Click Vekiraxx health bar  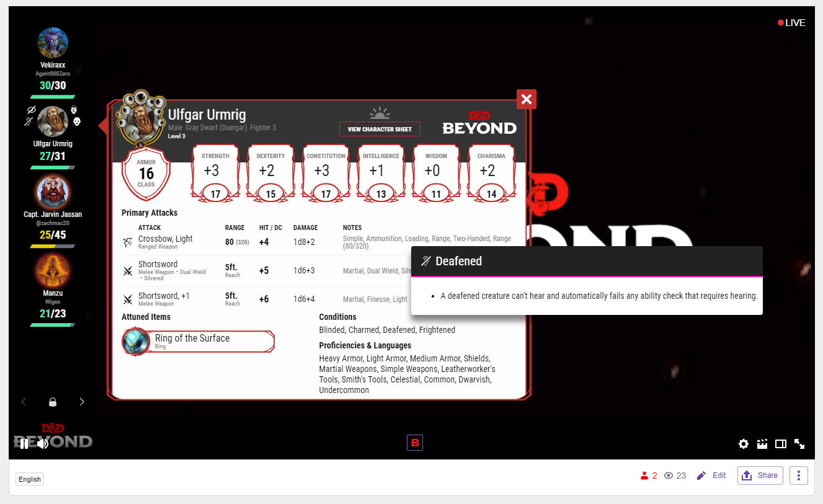(x=53, y=97)
